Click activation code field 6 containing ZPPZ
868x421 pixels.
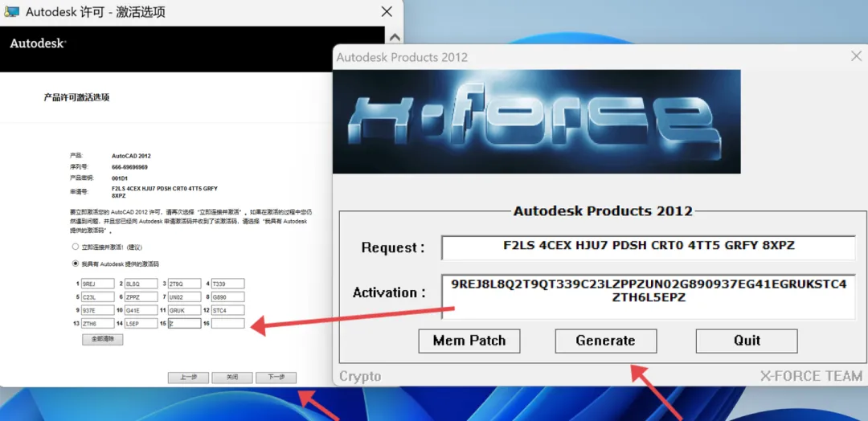point(141,297)
